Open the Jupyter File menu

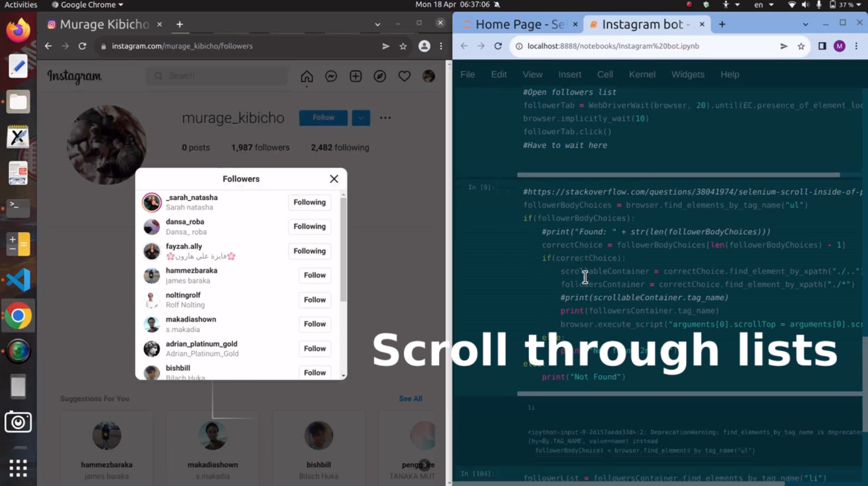pos(468,74)
